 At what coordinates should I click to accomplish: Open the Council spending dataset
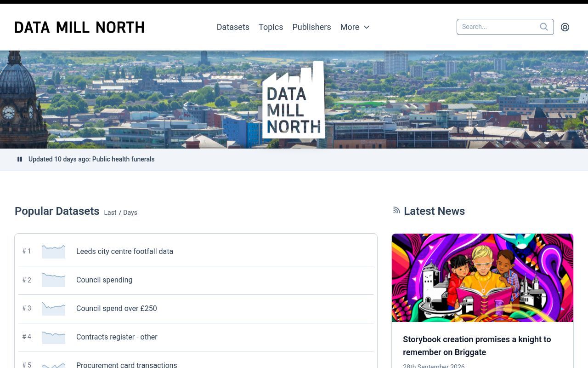[x=104, y=280]
